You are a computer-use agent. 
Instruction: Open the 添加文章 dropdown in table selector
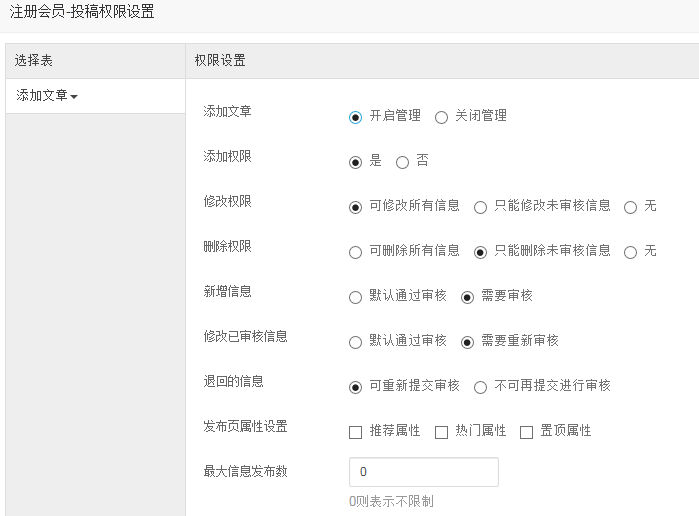click(47, 95)
